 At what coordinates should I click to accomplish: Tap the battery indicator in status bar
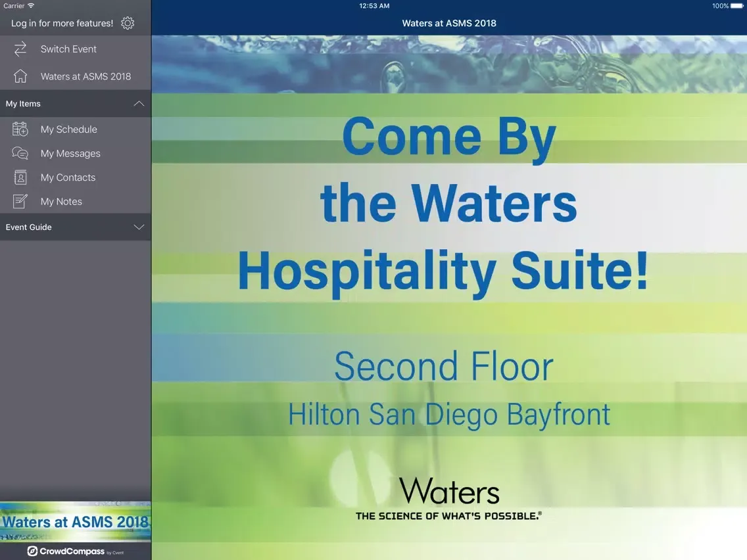[736, 6]
